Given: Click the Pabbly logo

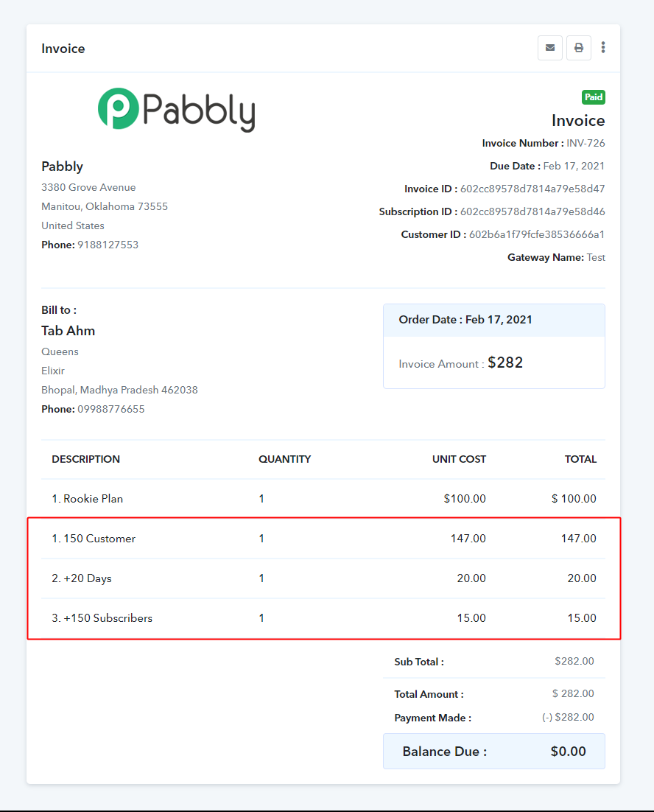Looking at the screenshot, I should pyautogui.click(x=177, y=110).
